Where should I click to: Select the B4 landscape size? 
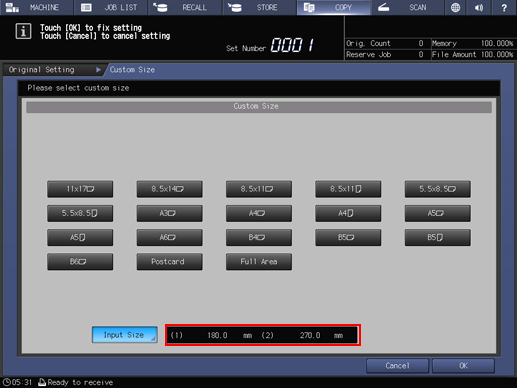point(259,237)
